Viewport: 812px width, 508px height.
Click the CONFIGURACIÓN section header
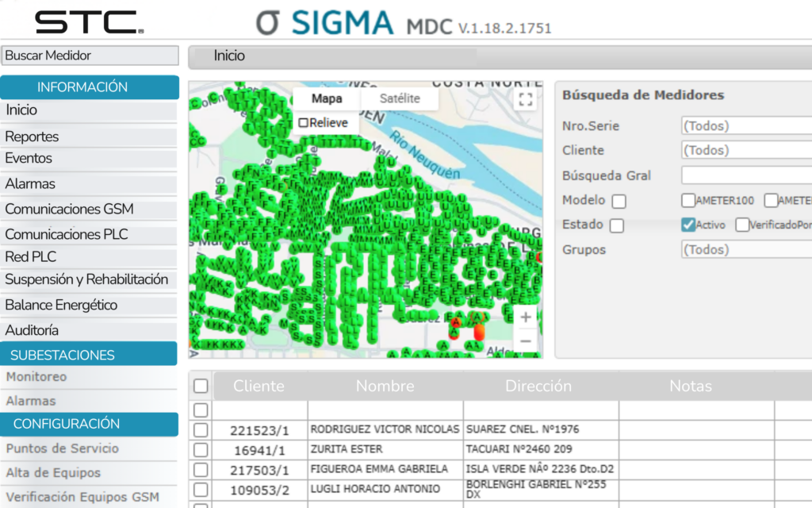pos(89,424)
